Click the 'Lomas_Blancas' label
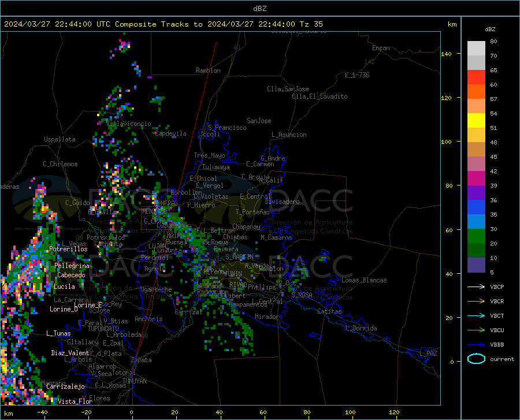The height and width of the screenshot is (420, 520). (364, 280)
